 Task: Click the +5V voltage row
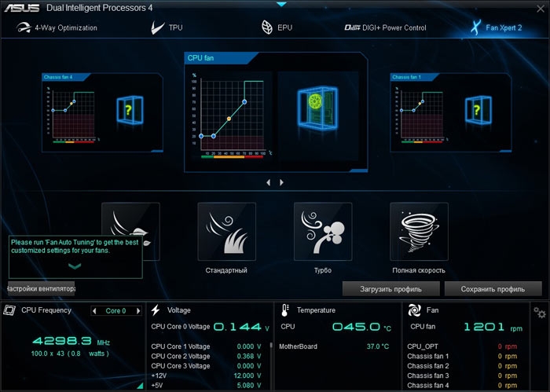pyautogui.click(x=206, y=386)
